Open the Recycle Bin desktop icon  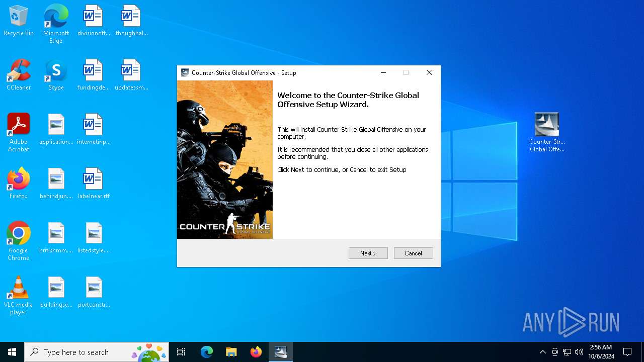(18, 21)
